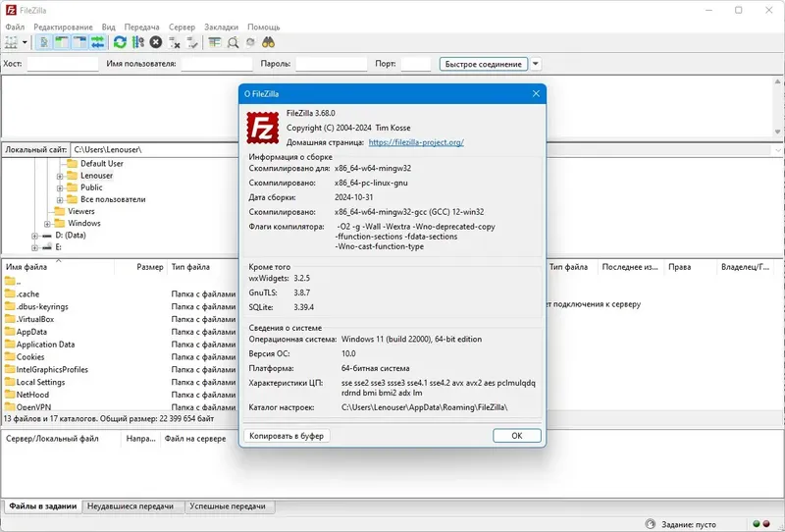
Task: Toggle transfer queue display icon
Action: [x=97, y=42]
